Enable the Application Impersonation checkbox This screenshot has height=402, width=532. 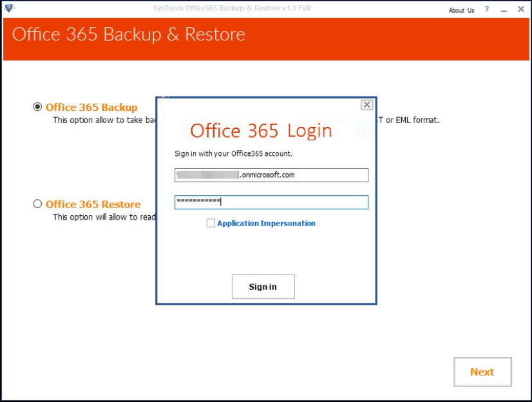coord(211,224)
